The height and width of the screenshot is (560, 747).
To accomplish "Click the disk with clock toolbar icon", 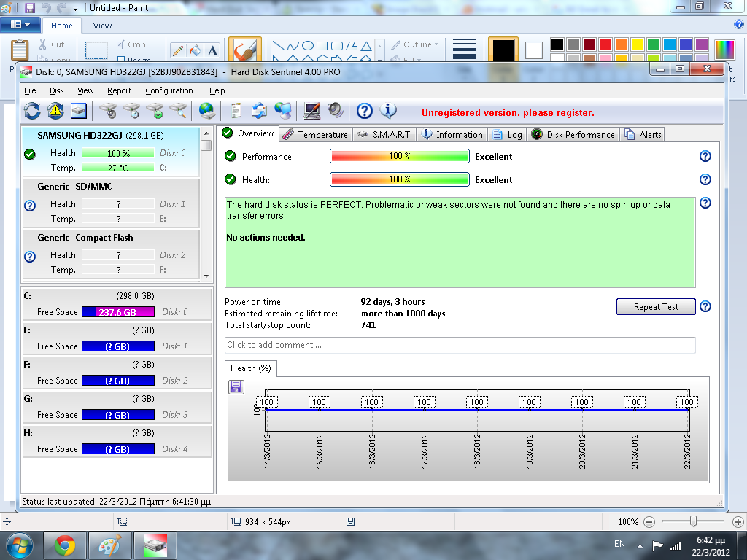I will pos(131,111).
